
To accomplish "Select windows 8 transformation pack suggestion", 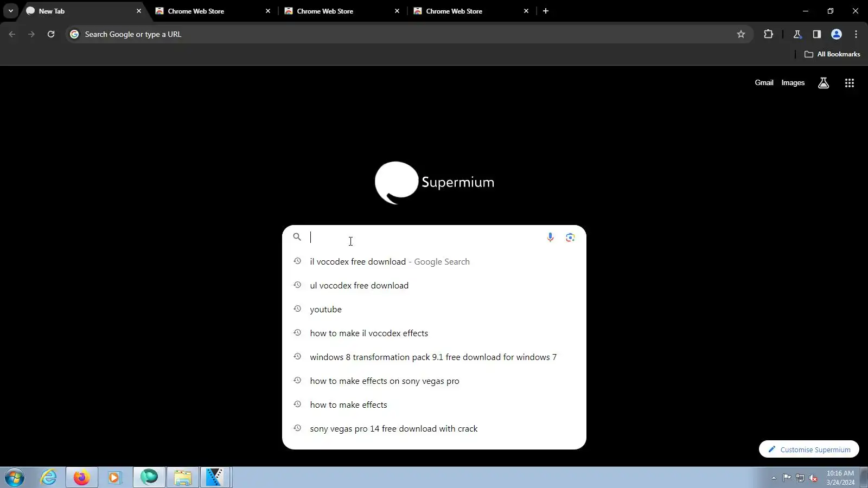I will 434,357.
